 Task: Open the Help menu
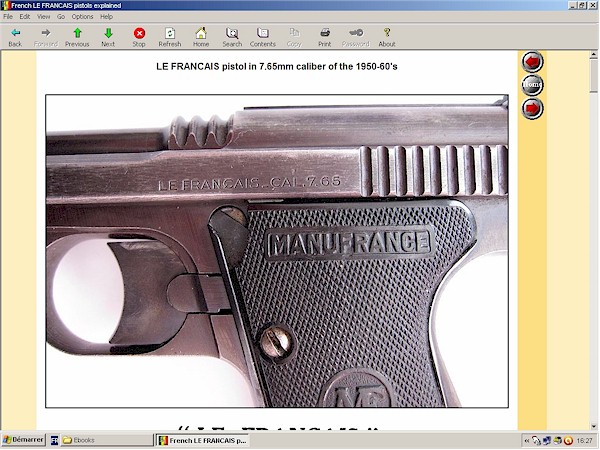[x=106, y=16]
